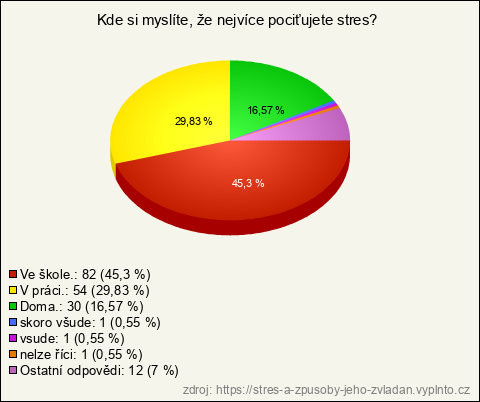Select the light purple pie slice
480x402 pixels.
pos(320,128)
